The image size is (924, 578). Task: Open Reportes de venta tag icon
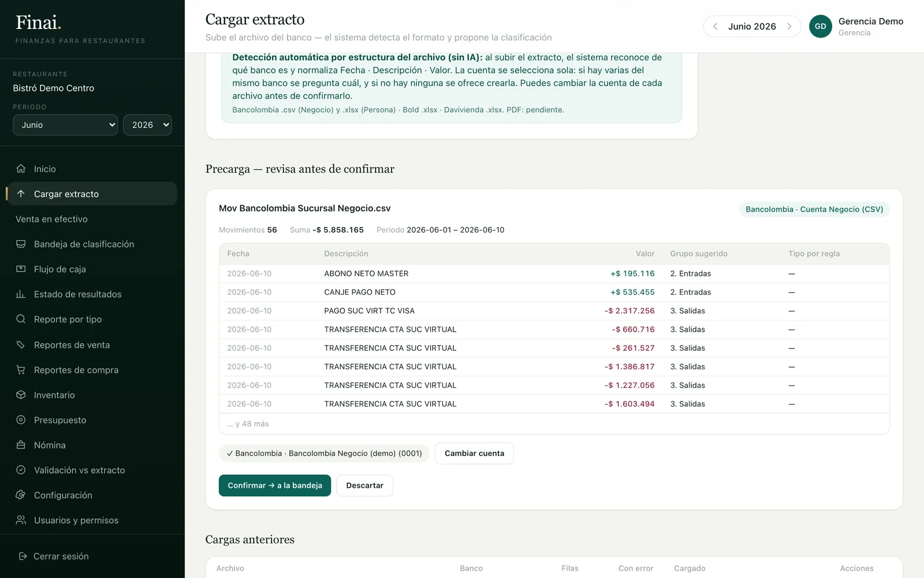pyautogui.click(x=21, y=344)
